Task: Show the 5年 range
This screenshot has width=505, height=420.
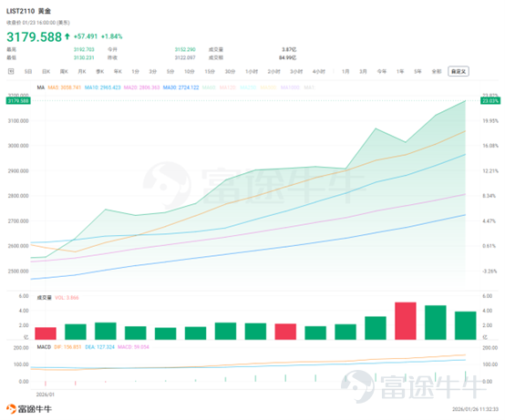Action: click(417, 71)
